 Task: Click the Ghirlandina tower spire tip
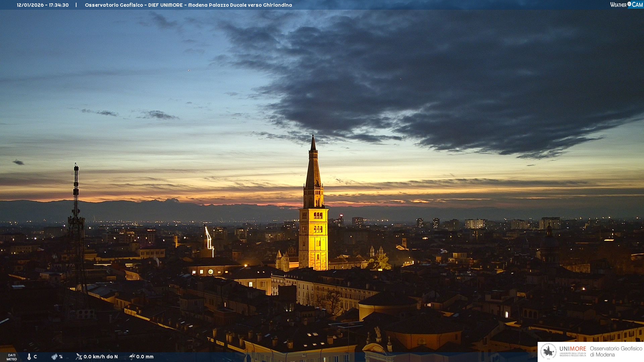pos(313,136)
